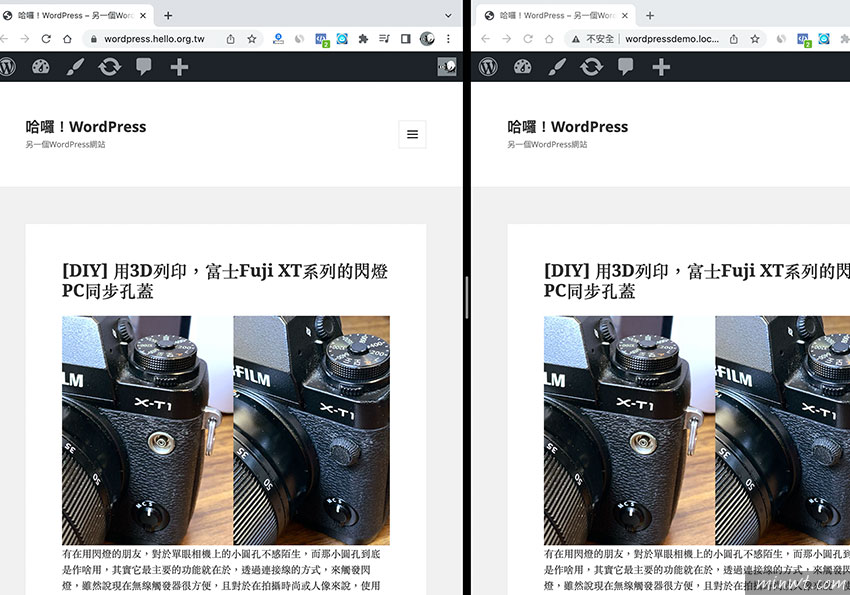The height and width of the screenshot is (595, 850).
Task: Toggle side panel in hello.org.tw browser
Action: (405, 38)
